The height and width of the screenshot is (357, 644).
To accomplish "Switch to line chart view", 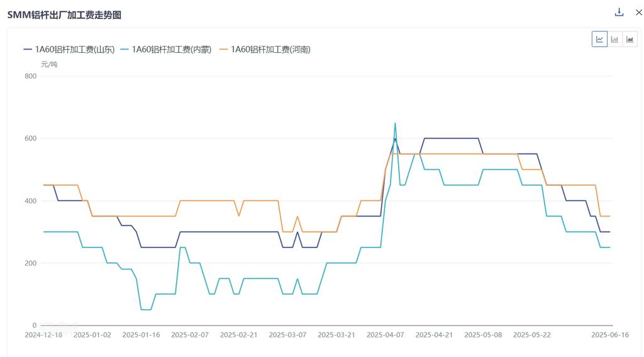I will 599,39.
